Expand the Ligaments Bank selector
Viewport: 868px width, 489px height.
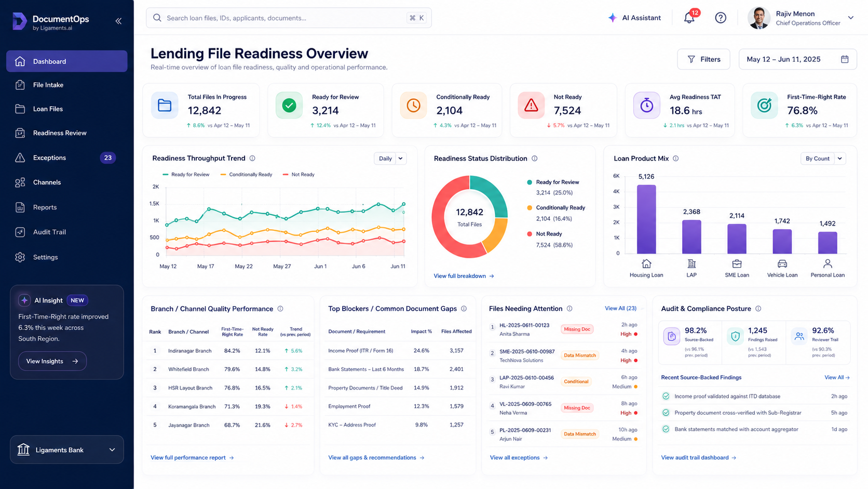click(67, 450)
